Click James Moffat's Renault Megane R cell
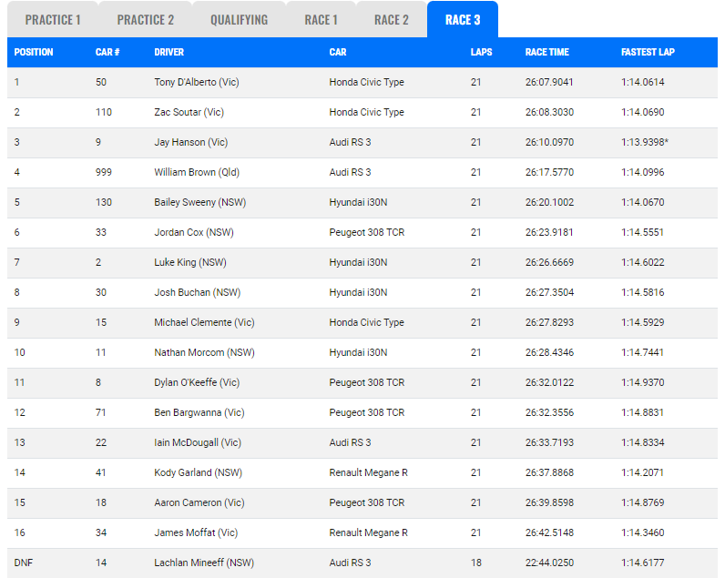Image resolution: width=725 pixels, height=588 pixels. click(368, 532)
